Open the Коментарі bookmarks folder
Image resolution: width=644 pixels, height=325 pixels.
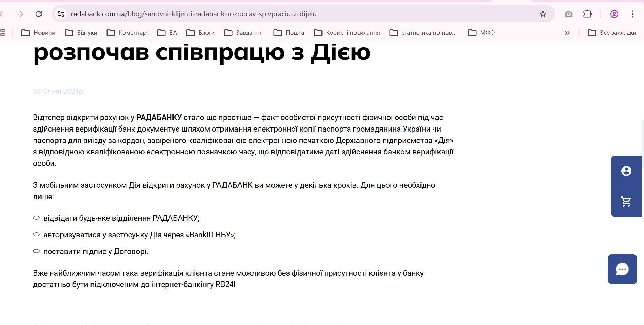pyautogui.click(x=127, y=33)
